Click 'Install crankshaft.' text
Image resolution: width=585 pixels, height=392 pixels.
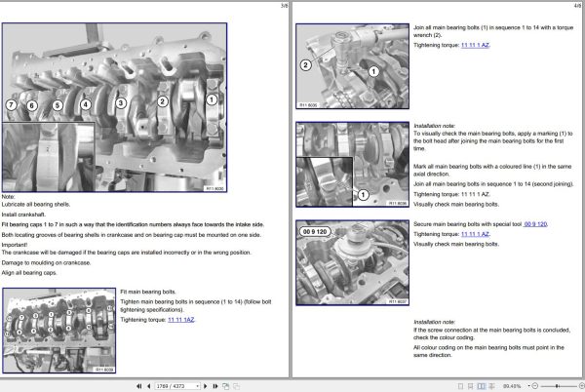tap(23, 215)
